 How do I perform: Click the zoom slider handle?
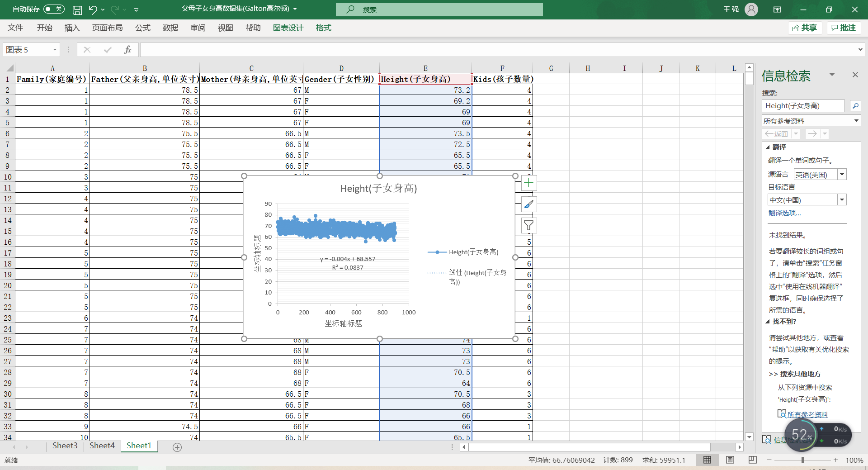pyautogui.click(x=803, y=460)
